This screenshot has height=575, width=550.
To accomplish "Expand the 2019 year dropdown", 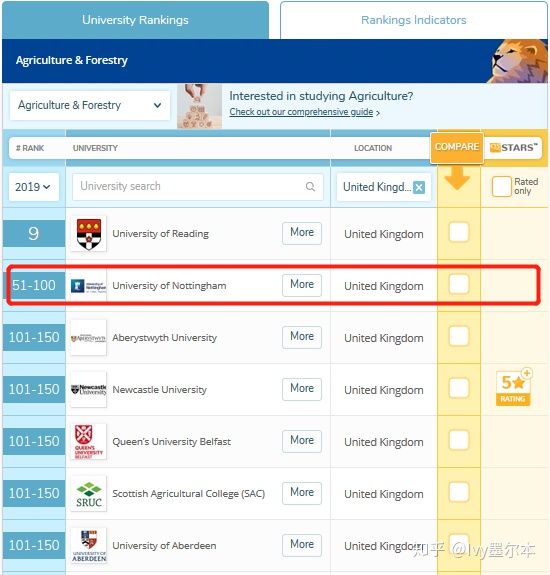I will click(33, 187).
